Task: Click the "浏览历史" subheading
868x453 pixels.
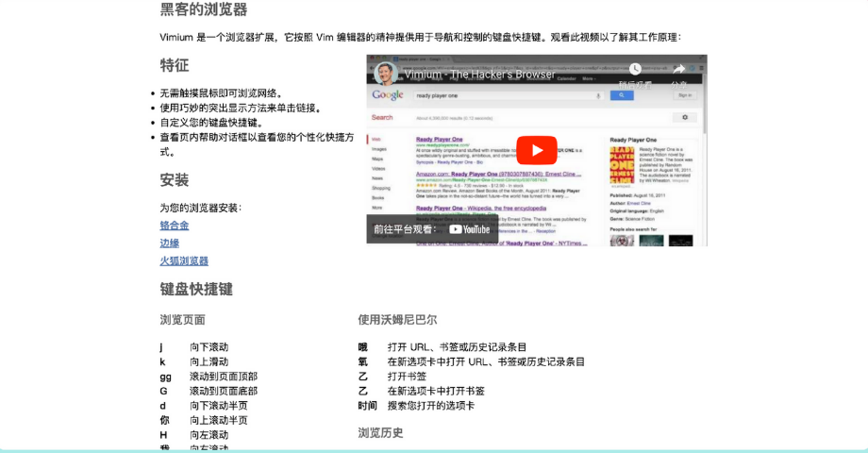Action: coord(381,433)
